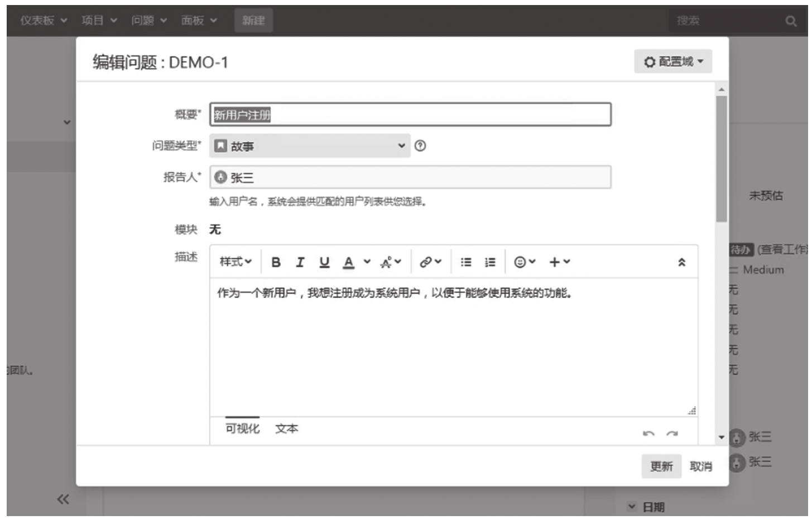Screen dimensions: 812x520
Task: Click the issue type help icon
Action: tap(420, 146)
